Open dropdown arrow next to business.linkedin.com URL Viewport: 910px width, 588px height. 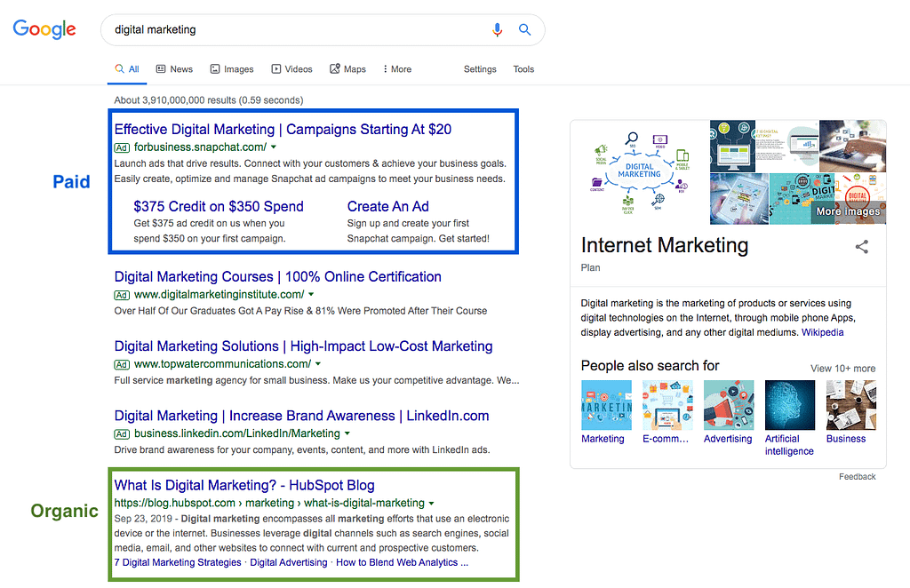347,433
